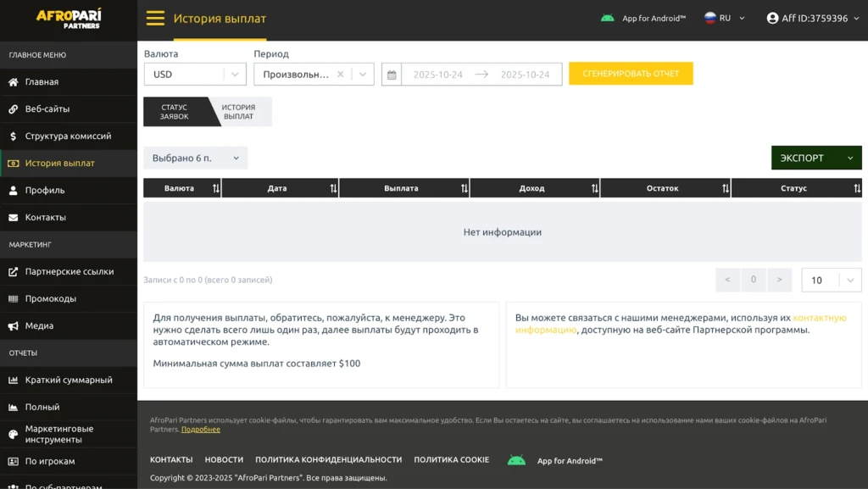Select the СТАТУС ЗАЯВОК tab
Viewport: 868px width, 489px height.
pyautogui.click(x=175, y=112)
